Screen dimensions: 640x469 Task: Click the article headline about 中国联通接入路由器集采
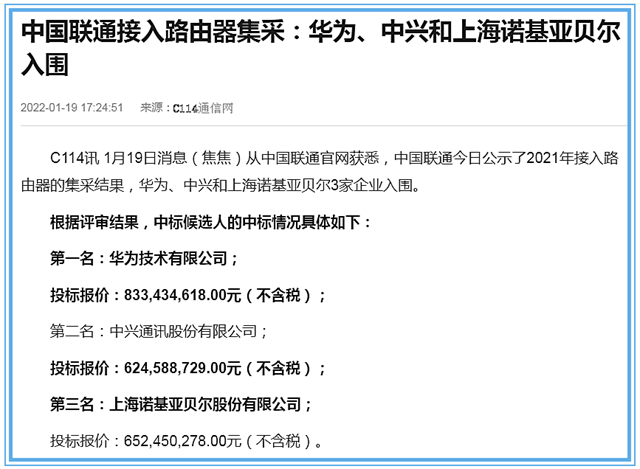click(321, 48)
